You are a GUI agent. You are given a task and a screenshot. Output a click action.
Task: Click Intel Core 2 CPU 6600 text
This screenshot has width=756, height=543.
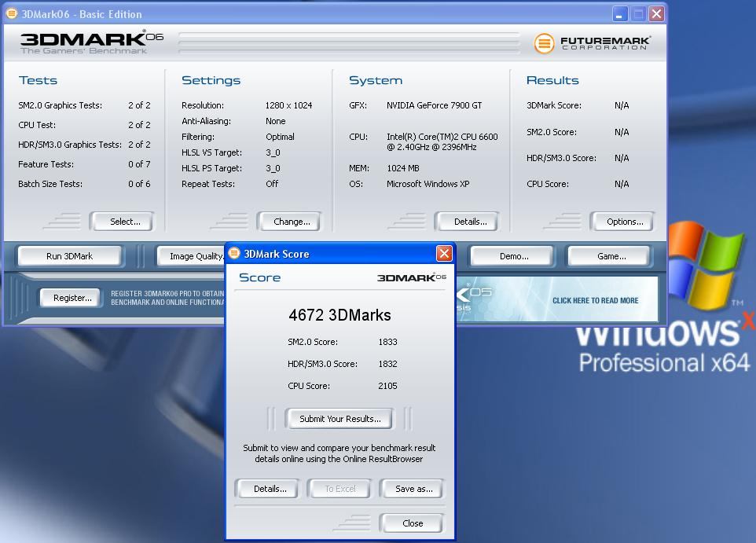tap(442, 141)
